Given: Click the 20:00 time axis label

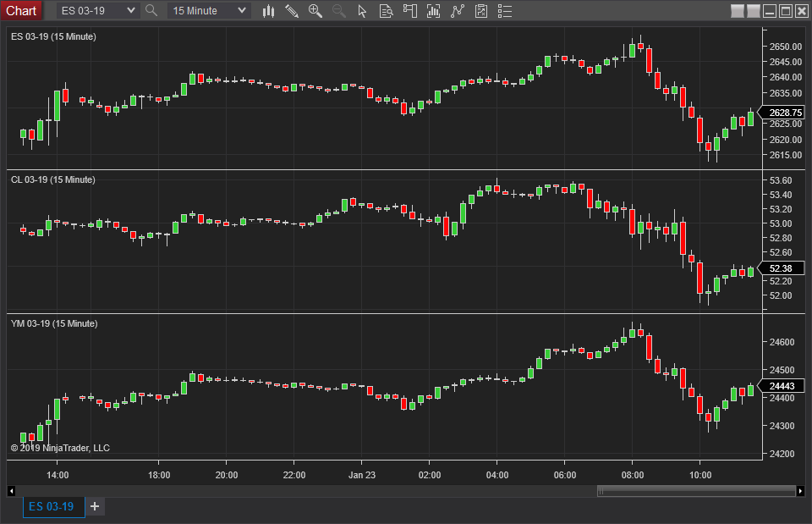Looking at the screenshot, I should pyautogui.click(x=227, y=475).
